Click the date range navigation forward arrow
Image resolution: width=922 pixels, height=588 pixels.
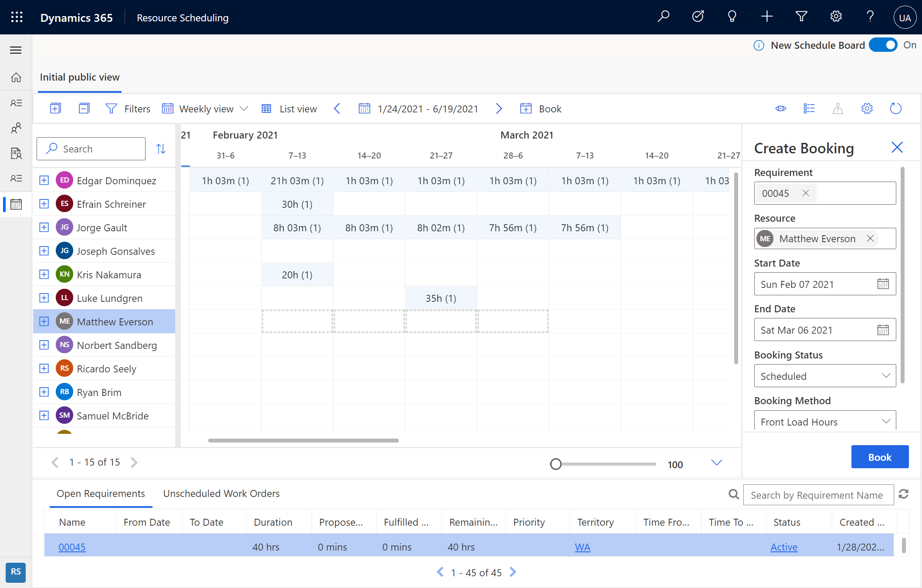coord(500,109)
